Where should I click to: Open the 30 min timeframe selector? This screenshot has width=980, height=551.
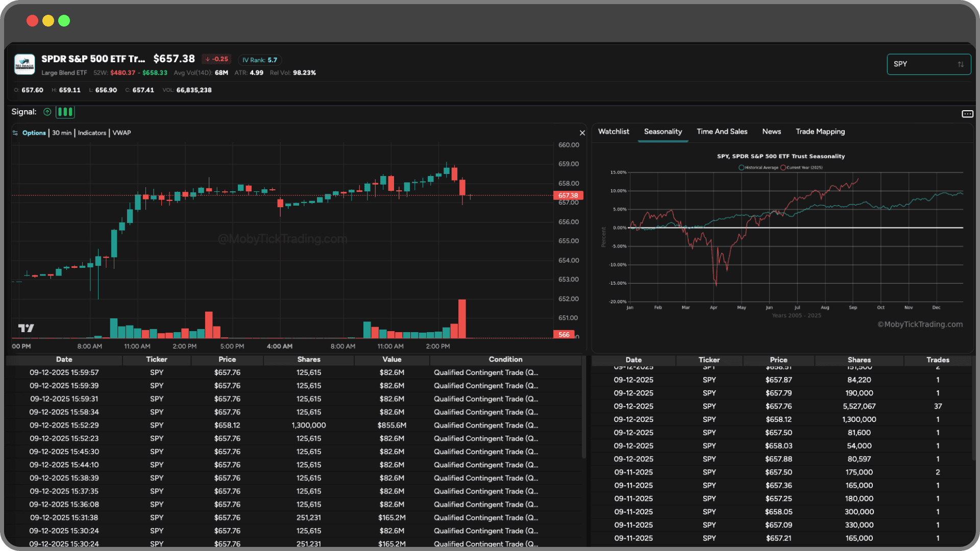pyautogui.click(x=61, y=133)
